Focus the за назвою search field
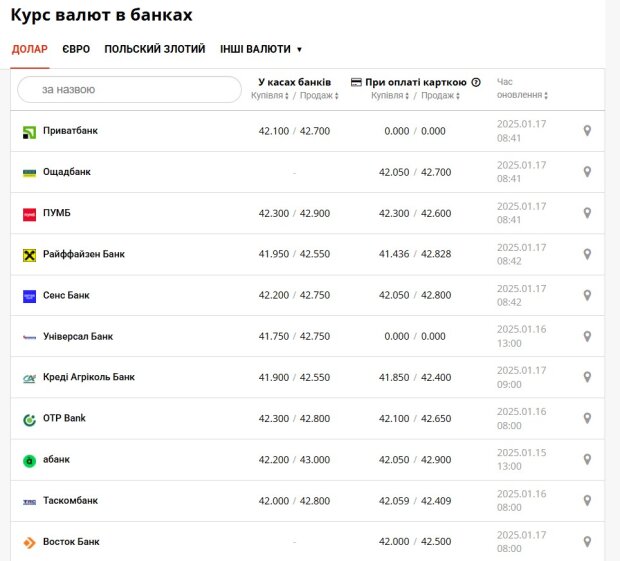This screenshot has width=620, height=561. 129,89
